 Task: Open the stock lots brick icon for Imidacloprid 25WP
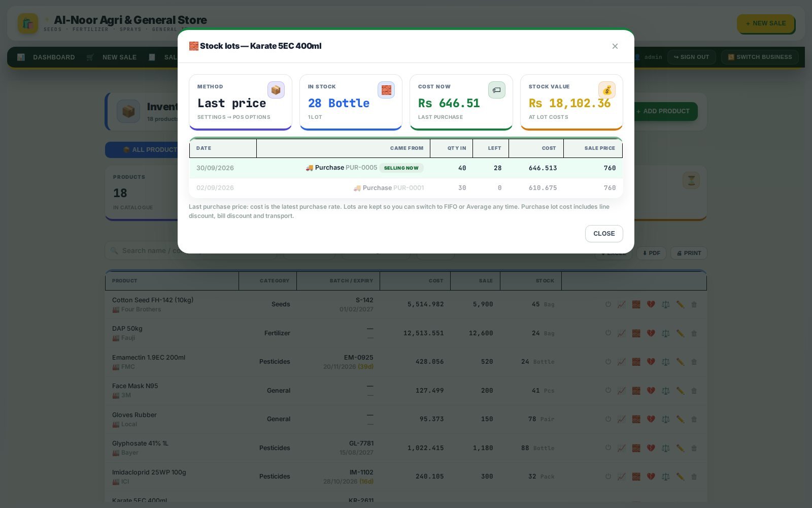(x=636, y=477)
